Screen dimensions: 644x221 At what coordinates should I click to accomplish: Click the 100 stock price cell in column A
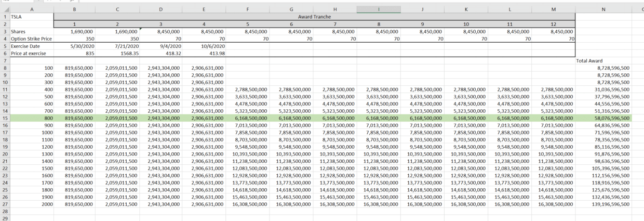pyautogui.click(x=31, y=68)
